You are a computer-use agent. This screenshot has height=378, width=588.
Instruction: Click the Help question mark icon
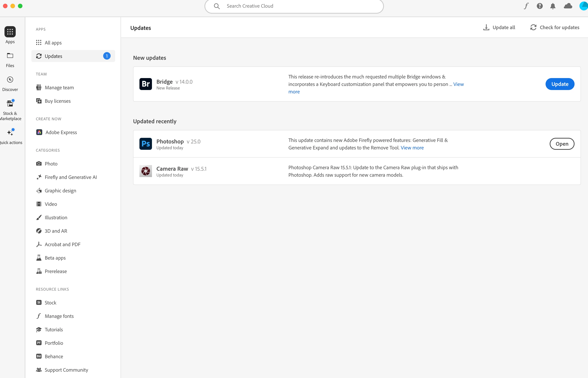pos(539,6)
